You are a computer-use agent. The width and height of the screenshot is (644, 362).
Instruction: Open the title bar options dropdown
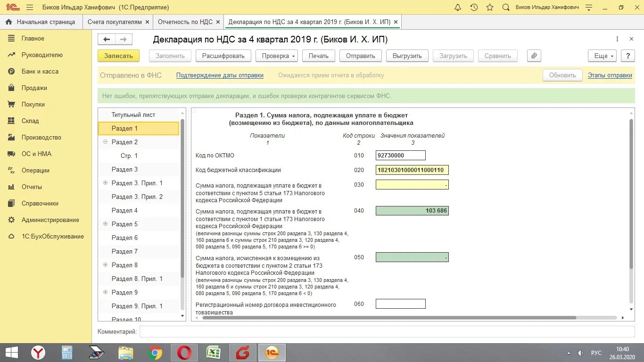coord(588,8)
